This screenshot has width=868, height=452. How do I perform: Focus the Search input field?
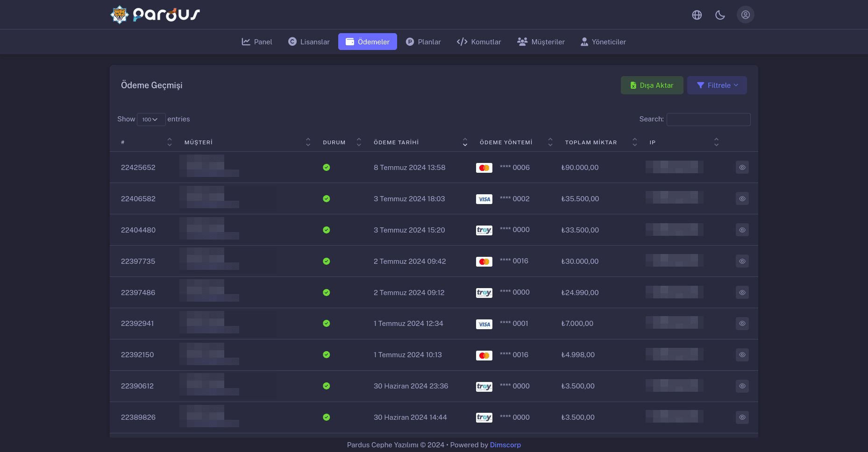coord(708,120)
